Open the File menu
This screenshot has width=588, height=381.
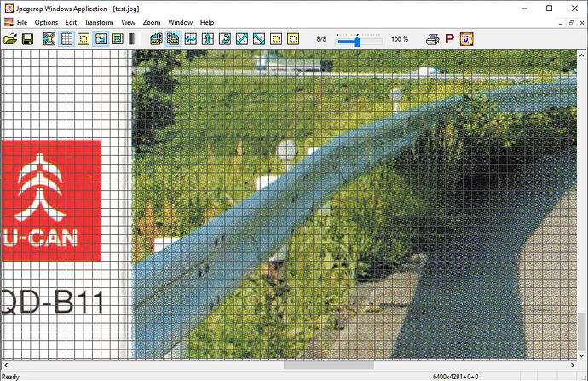22,22
